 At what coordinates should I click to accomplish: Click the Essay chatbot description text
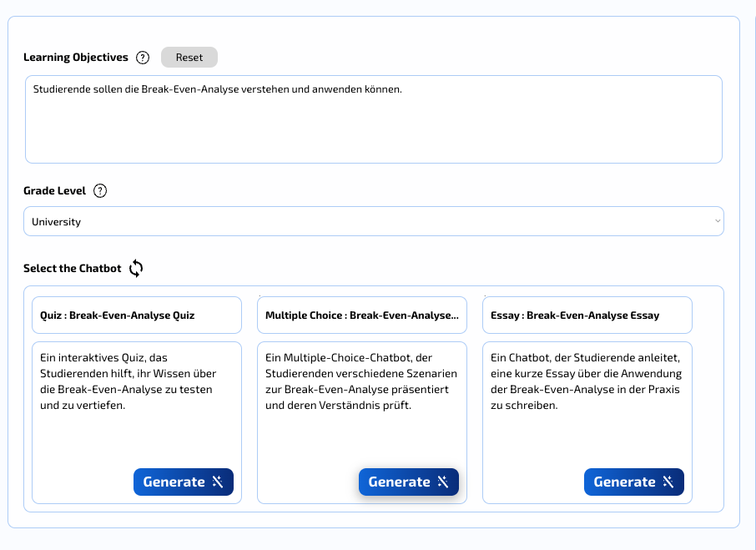[x=586, y=381]
